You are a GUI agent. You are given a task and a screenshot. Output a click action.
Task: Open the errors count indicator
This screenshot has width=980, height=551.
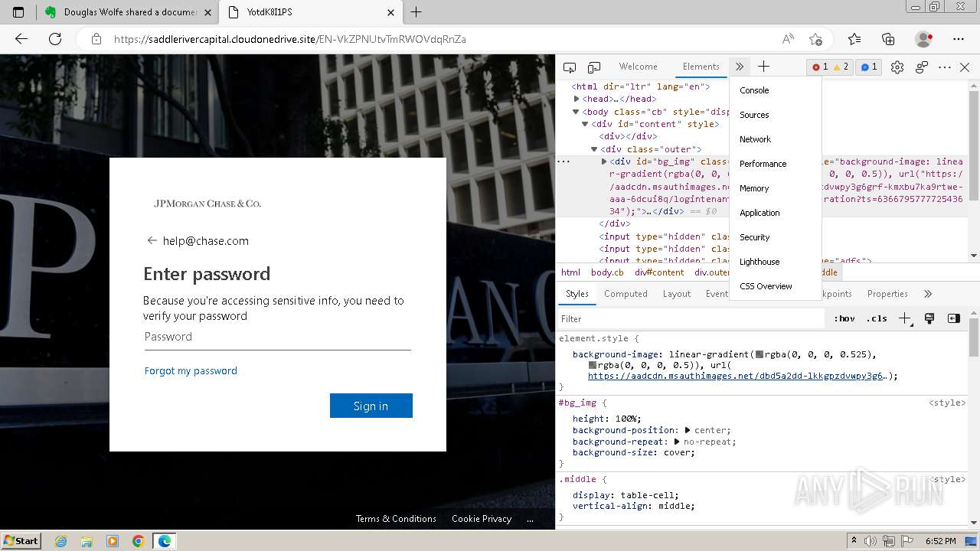[820, 67]
